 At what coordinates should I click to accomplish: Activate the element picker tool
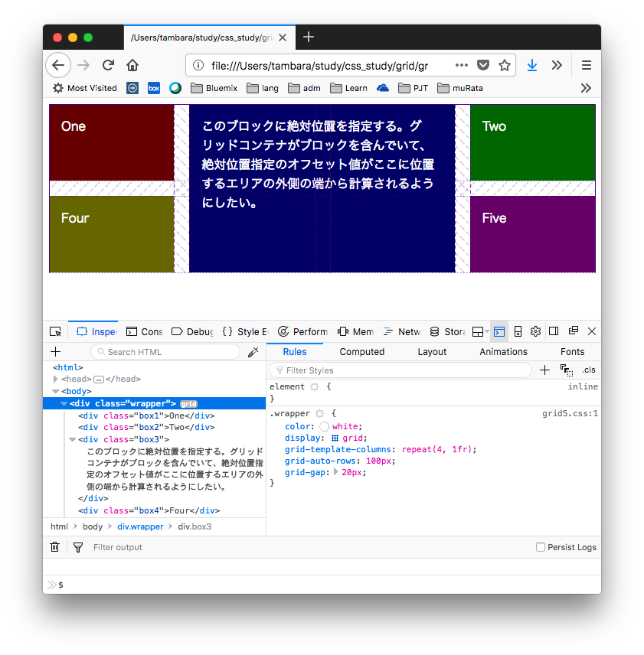[55, 331]
